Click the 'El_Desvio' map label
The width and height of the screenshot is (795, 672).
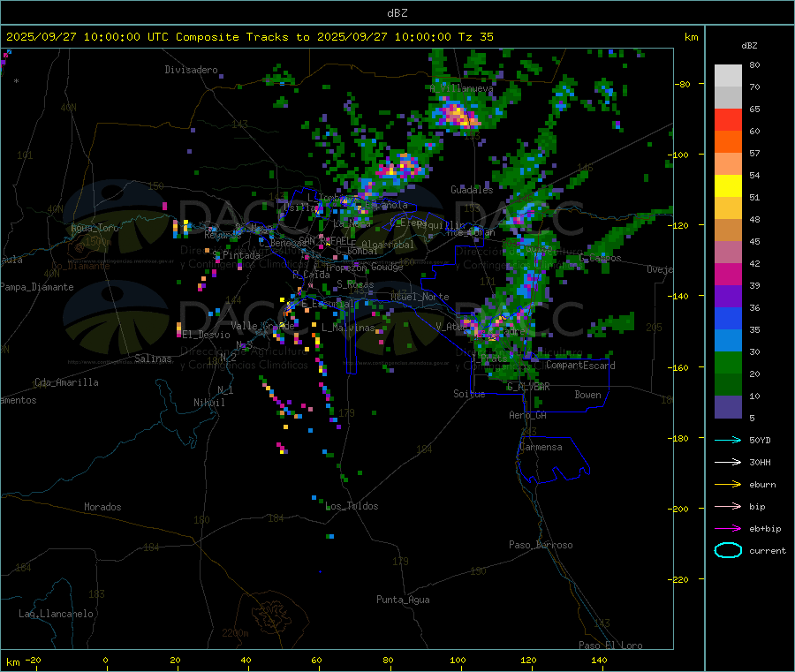point(206,335)
